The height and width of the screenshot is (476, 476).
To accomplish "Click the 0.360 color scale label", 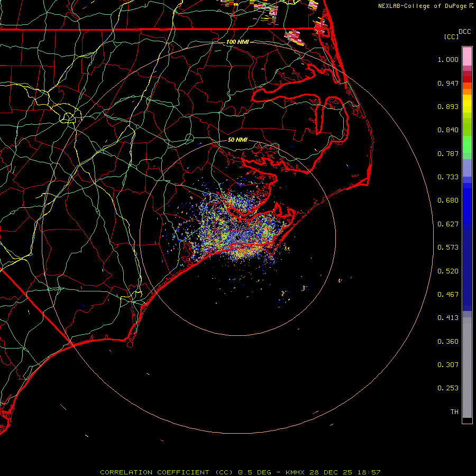I will point(448,342).
